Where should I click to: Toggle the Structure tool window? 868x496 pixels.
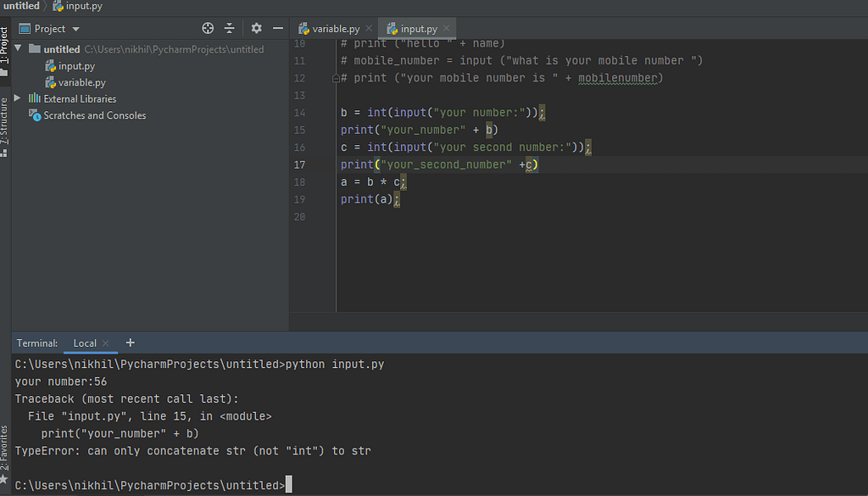coord(4,126)
